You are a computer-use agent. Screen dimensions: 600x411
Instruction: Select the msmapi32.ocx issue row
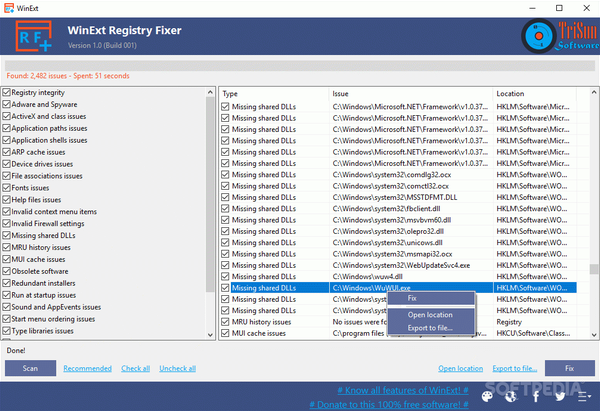398,254
